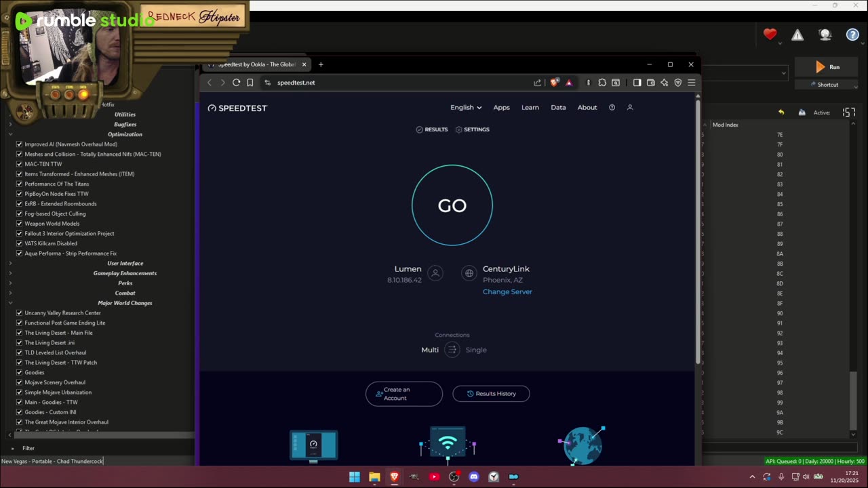Open browser main hamburger menu

point(691,83)
